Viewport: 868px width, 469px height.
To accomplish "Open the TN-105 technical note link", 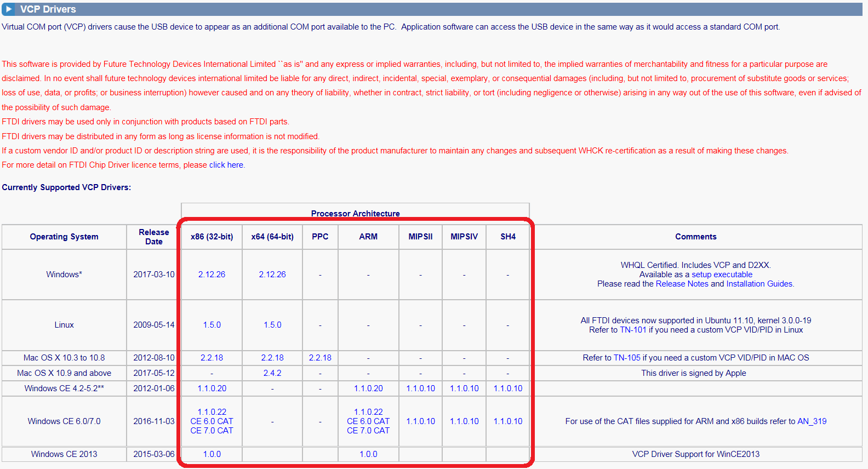I will [x=627, y=358].
